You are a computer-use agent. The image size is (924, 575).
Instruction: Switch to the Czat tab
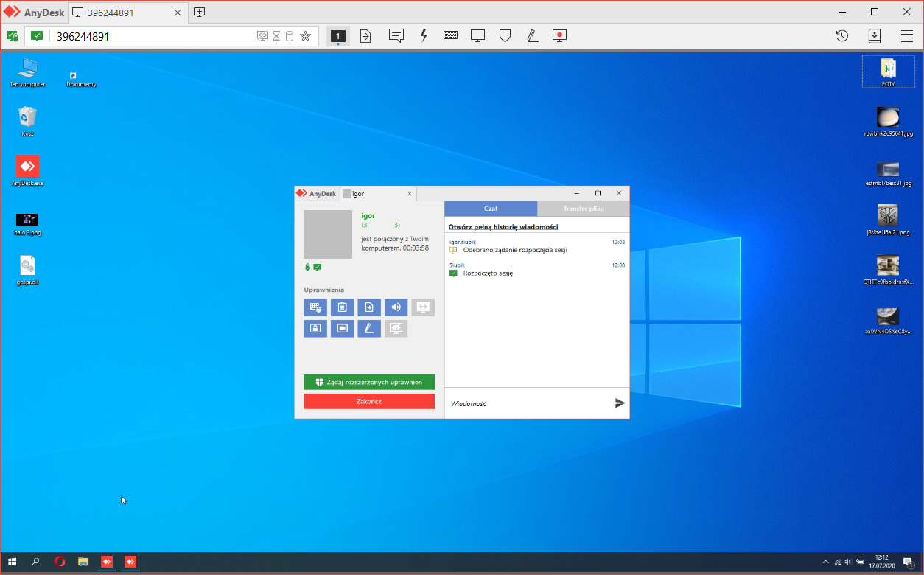point(491,209)
